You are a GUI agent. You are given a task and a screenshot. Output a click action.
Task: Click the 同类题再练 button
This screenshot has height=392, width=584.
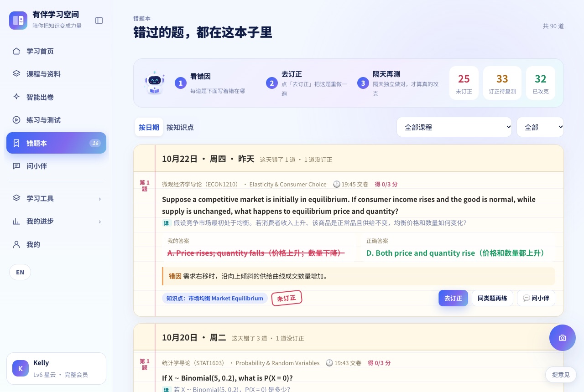492,298
